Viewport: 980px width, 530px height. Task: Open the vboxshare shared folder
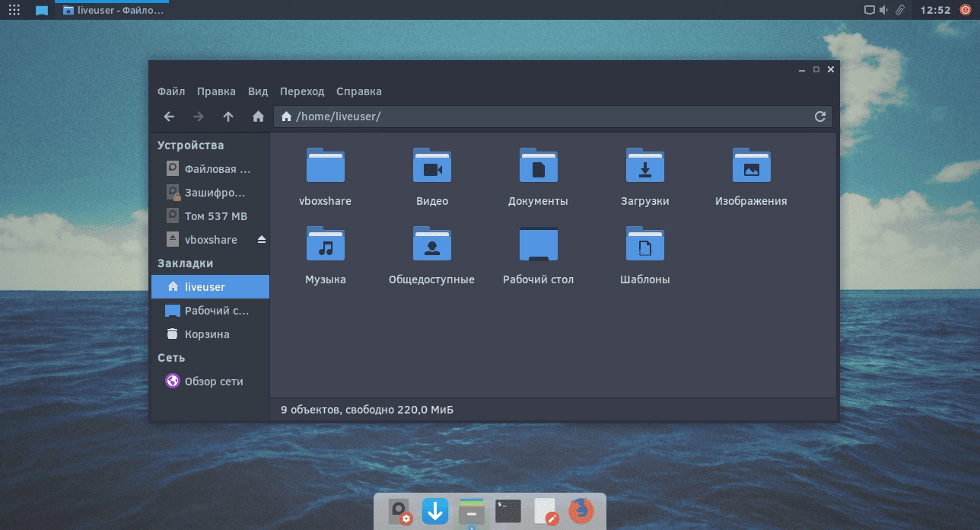coord(325,165)
